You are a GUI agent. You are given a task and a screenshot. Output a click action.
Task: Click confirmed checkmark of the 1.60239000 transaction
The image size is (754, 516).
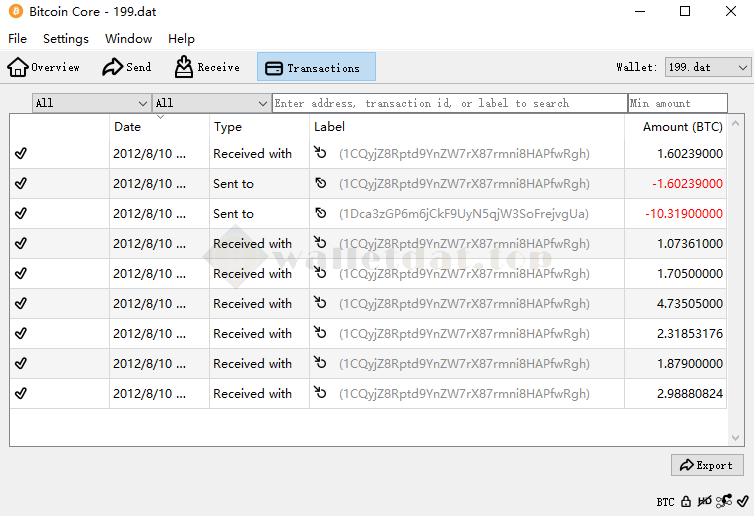(21, 154)
